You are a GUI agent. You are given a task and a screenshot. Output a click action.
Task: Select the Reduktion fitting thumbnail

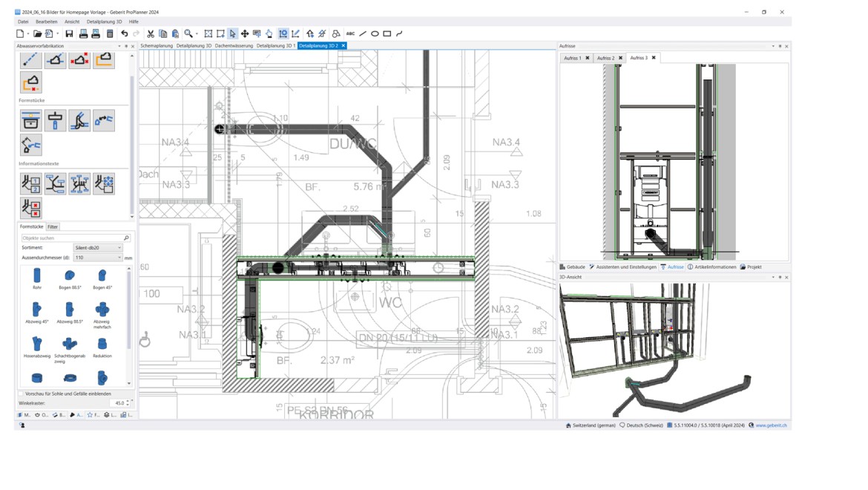(102, 344)
